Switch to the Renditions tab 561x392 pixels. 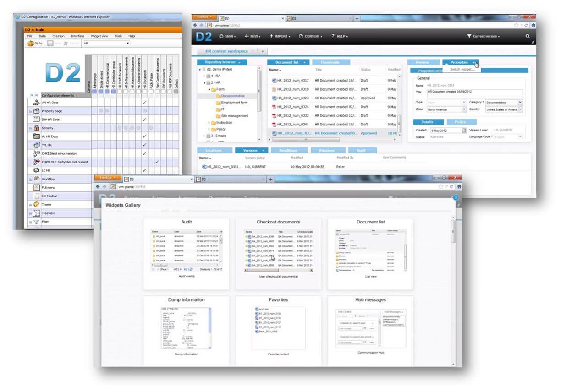point(290,150)
